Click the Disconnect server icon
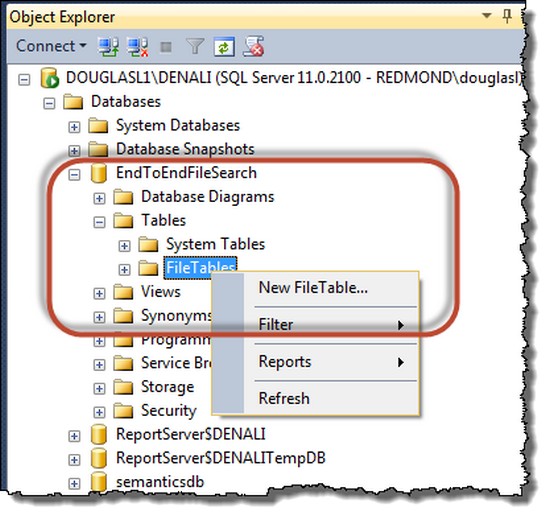 point(138,47)
